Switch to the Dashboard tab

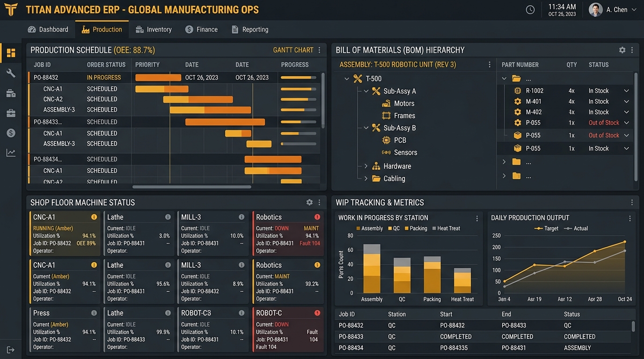click(48, 29)
